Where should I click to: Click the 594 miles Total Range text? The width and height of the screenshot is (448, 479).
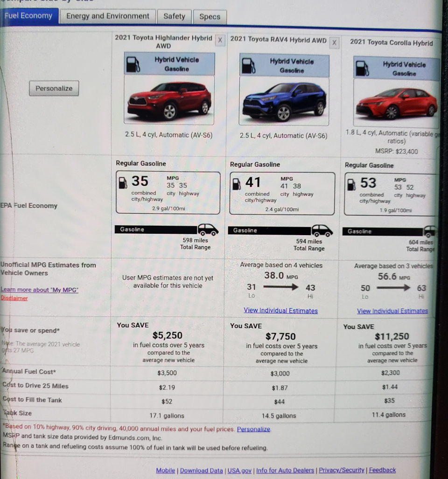[x=309, y=245]
